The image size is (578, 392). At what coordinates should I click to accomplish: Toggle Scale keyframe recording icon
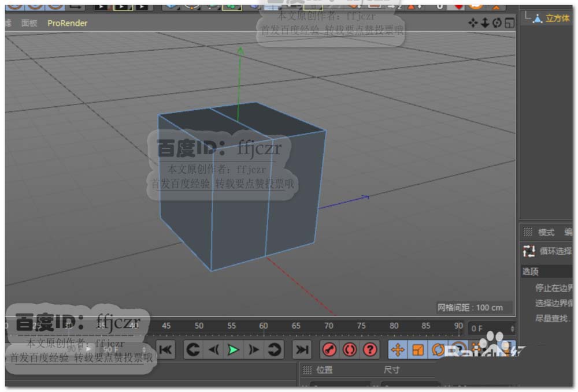[418, 349]
